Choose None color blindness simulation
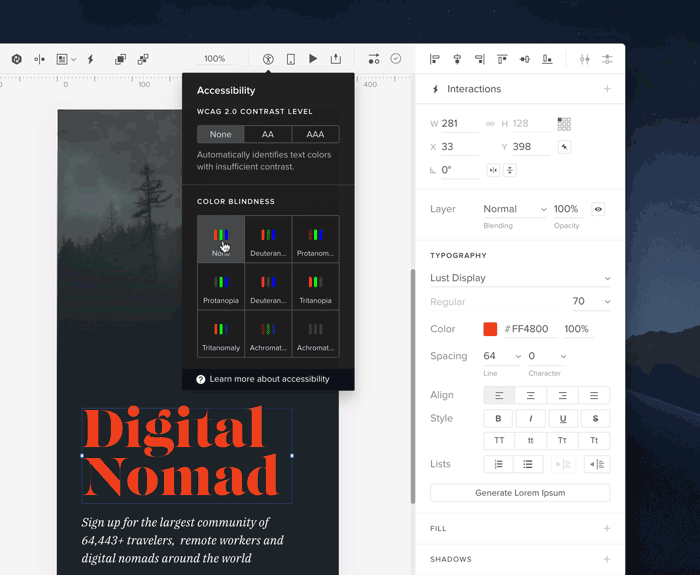Screen dimensions: 700x575 (x=221, y=239)
